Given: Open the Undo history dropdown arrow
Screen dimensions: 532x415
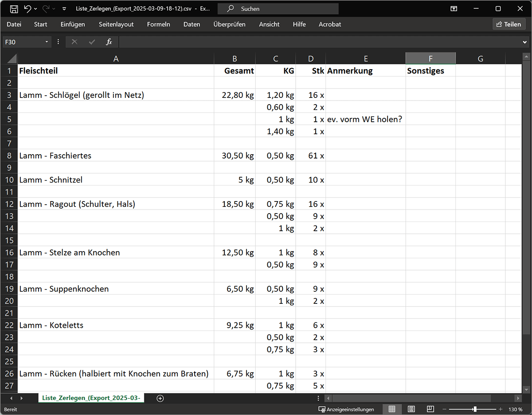Looking at the screenshot, I should click(x=35, y=9).
